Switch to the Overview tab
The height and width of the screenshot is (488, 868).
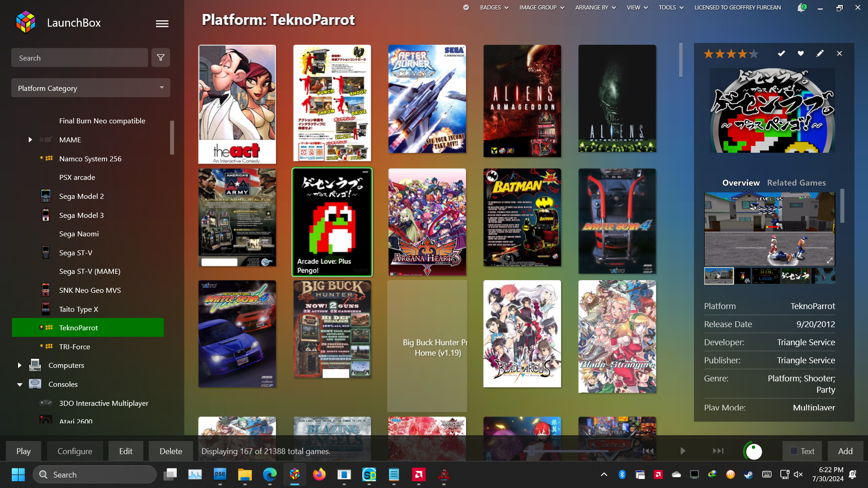pyautogui.click(x=741, y=183)
